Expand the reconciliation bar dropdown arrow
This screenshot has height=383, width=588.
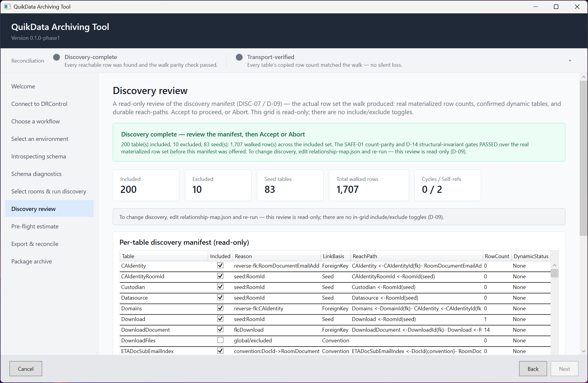570,61
